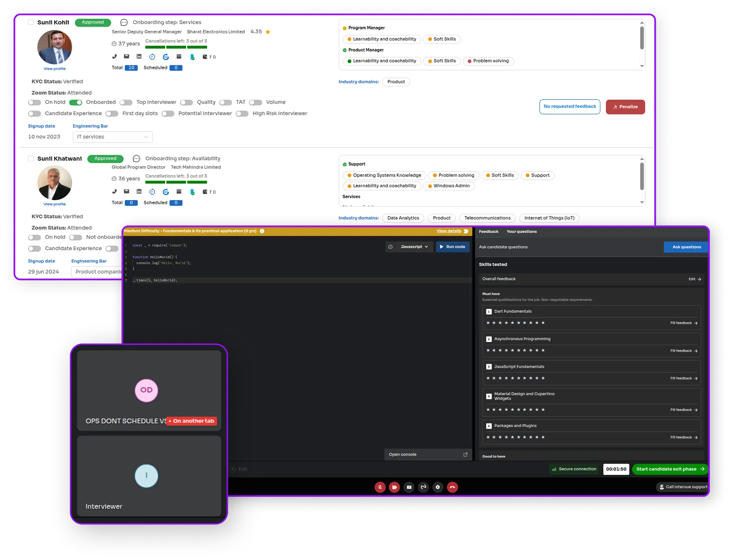Click the info icon left of Javascript selector
Viewport: 729px width, 560px height.
pyautogui.click(x=390, y=247)
